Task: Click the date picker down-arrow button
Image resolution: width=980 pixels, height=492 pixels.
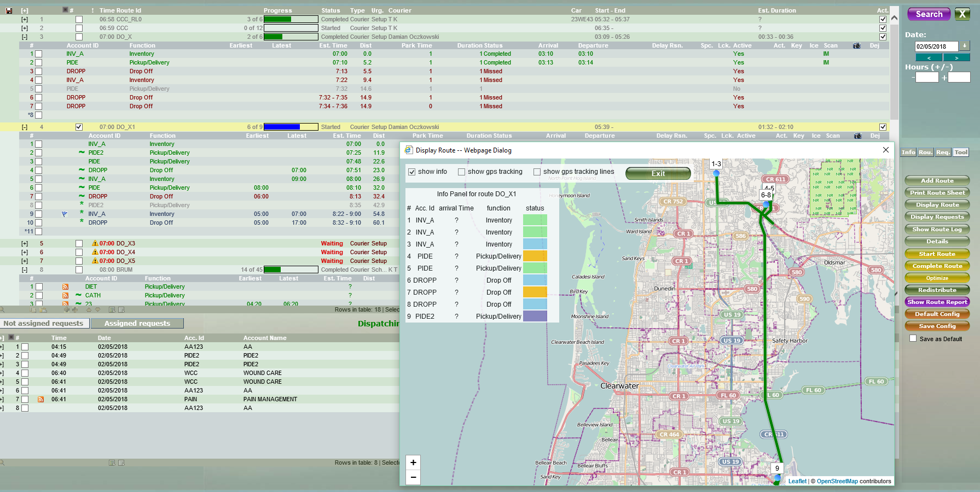Action: pos(965,46)
